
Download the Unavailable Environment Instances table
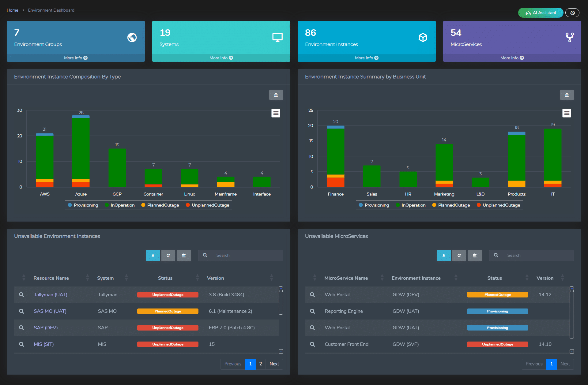[x=153, y=255]
